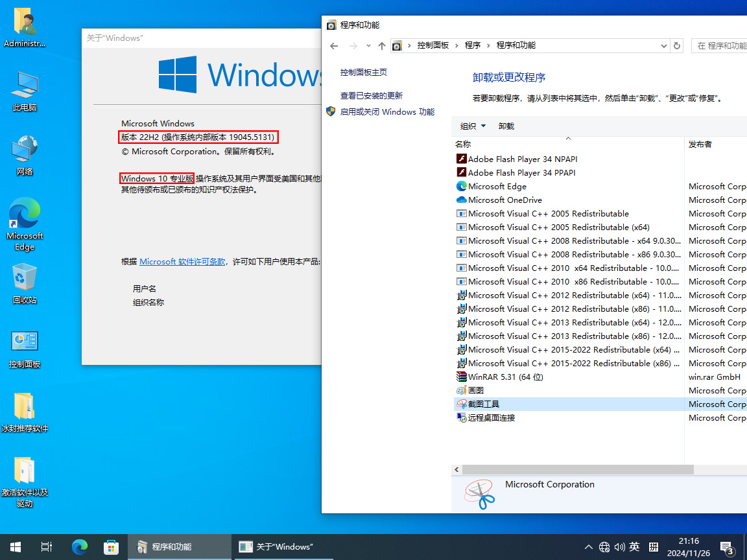This screenshot has width=747, height=560.
Task: Open the 冰封推荐软件 desktop folder
Action: 25,412
